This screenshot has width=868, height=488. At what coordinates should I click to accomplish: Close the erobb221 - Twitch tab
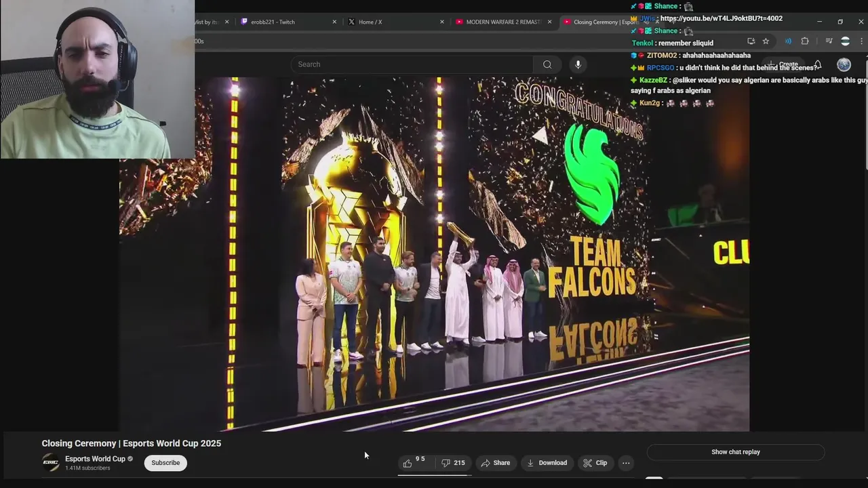pyautogui.click(x=334, y=22)
